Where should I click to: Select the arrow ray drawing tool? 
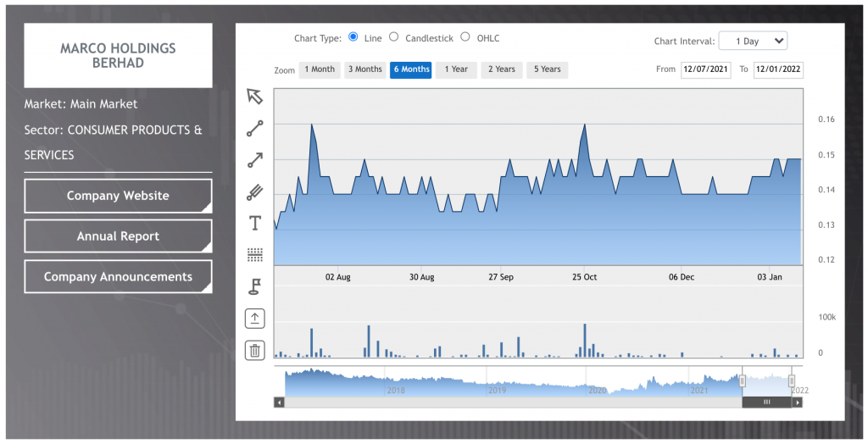(x=255, y=160)
